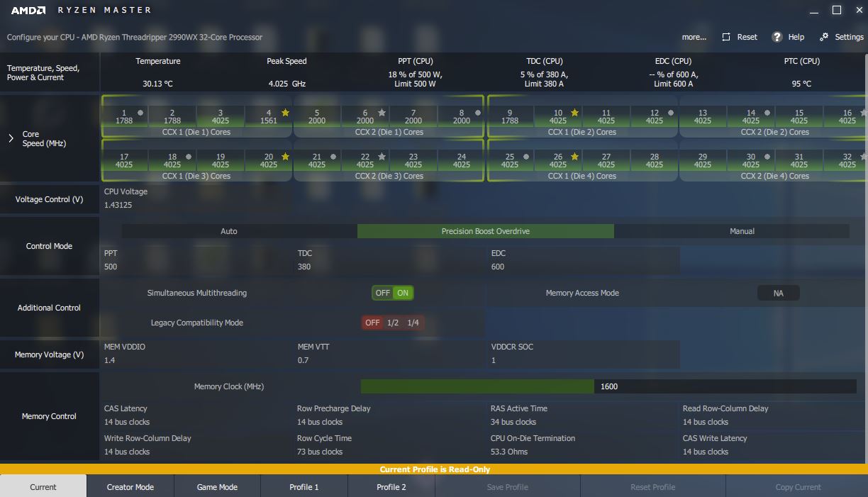Open Help via the question mark icon
Image resolution: width=868 pixels, height=497 pixels.
pos(777,37)
